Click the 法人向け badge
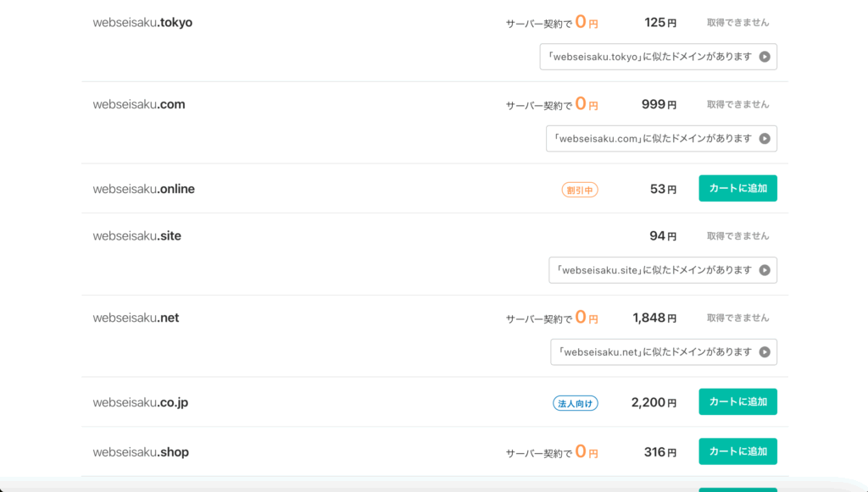Viewport: 868px width, 492px height. [576, 404]
